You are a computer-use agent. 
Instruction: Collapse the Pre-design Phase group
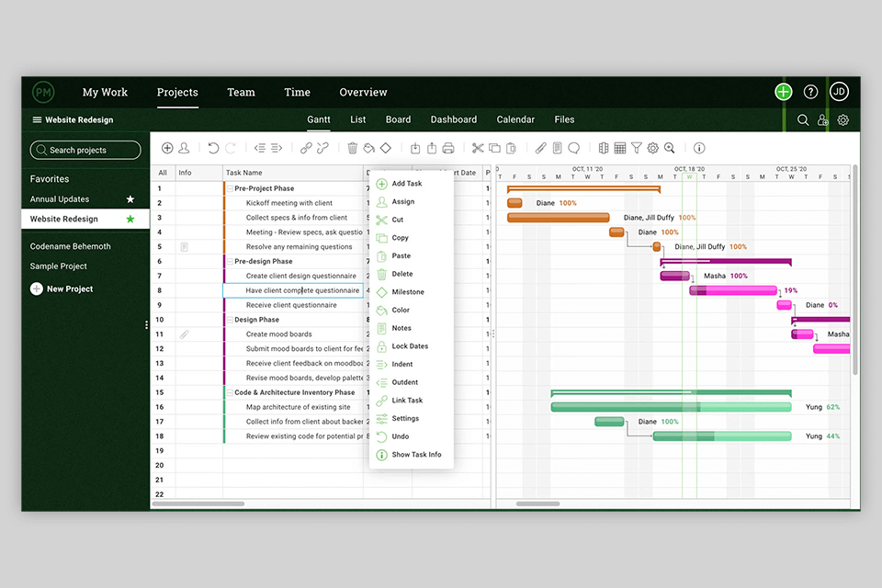tap(230, 261)
